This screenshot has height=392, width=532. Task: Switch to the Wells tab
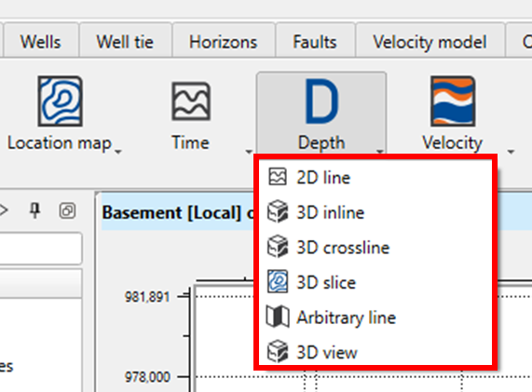[x=41, y=42]
